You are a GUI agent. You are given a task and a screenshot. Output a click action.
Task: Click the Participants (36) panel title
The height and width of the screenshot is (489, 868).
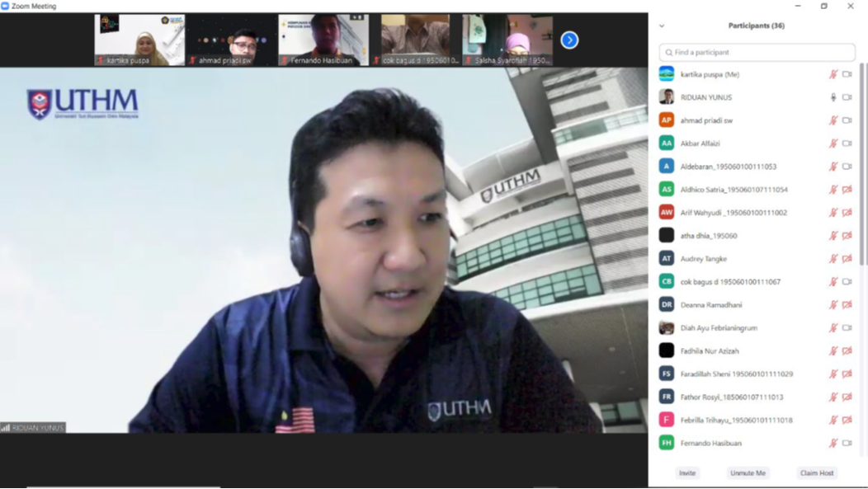756,26
